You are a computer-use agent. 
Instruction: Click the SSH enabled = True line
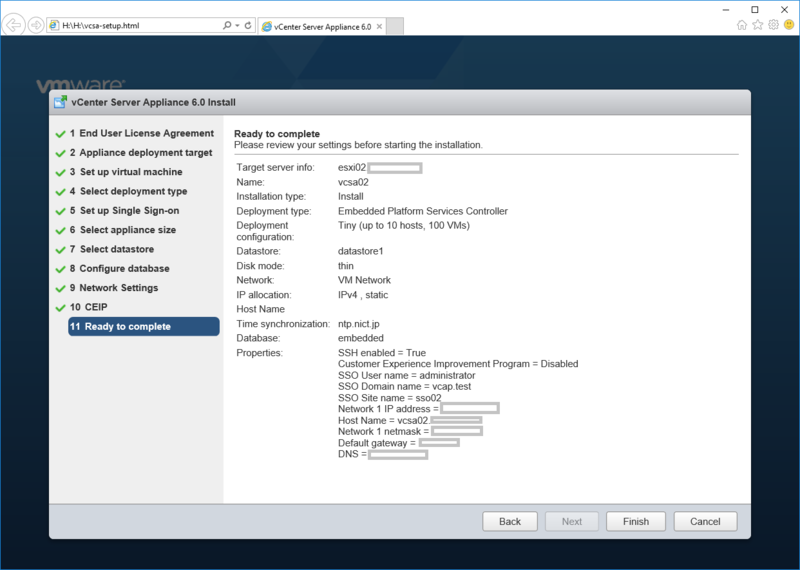pos(382,353)
